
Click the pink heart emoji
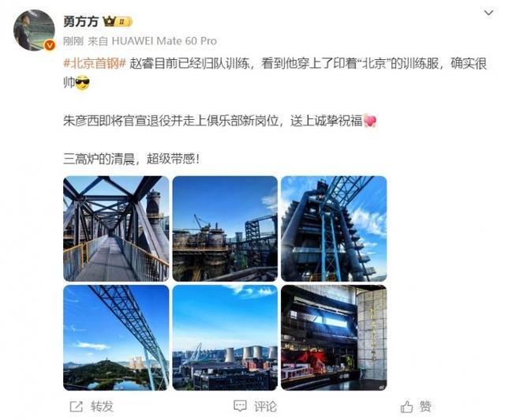tap(370, 121)
